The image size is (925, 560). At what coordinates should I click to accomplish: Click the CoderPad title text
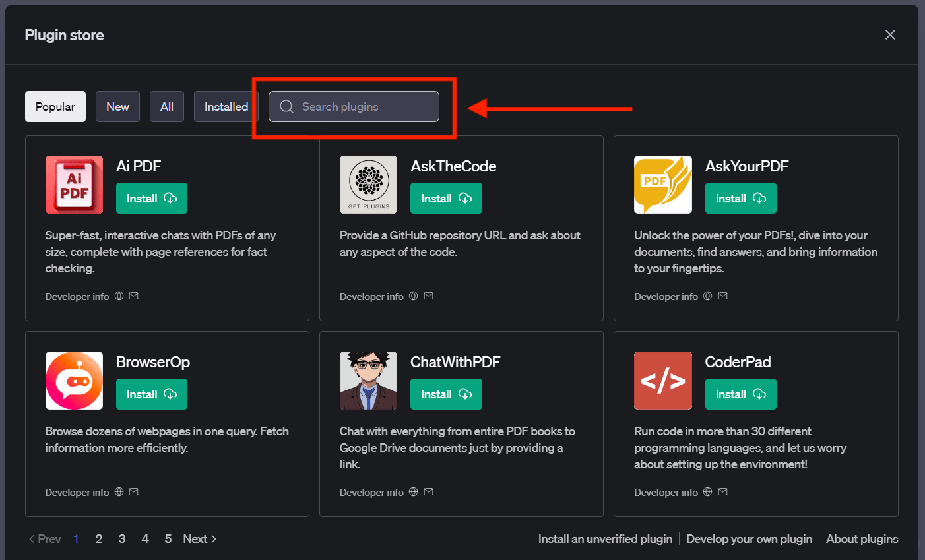pos(738,362)
